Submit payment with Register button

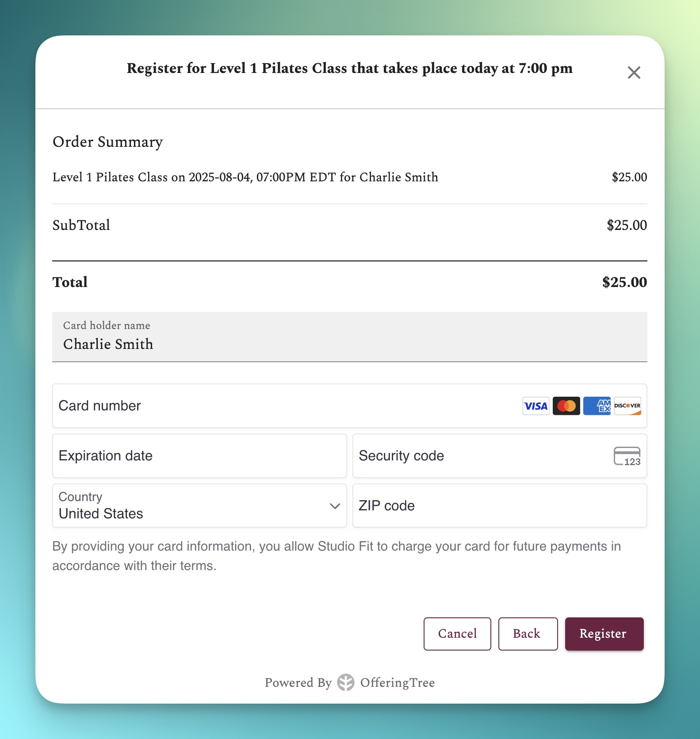pyautogui.click(x=604, y=634)
